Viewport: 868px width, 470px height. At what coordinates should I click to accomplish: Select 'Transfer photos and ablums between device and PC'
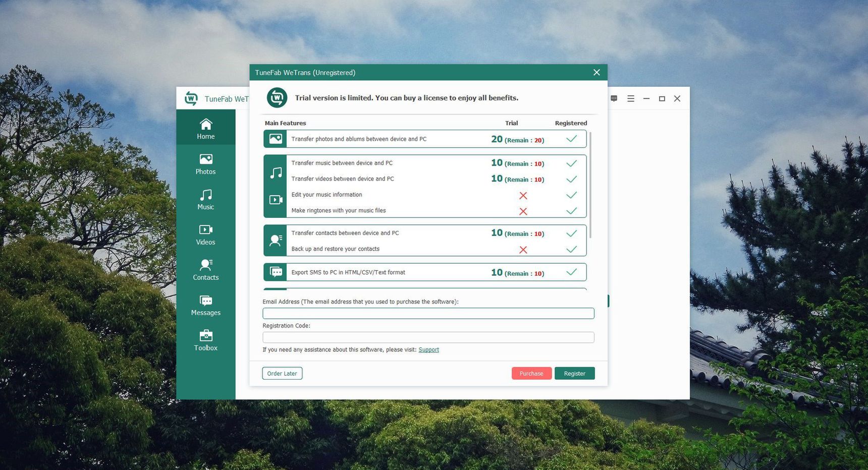tap(359, 139)
